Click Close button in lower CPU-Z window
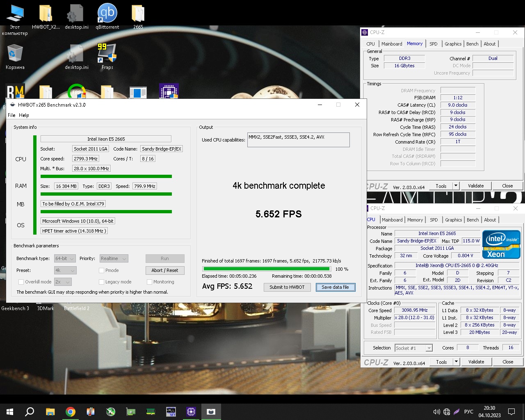This screenshot has width=525, height=420. click(508, 362)
